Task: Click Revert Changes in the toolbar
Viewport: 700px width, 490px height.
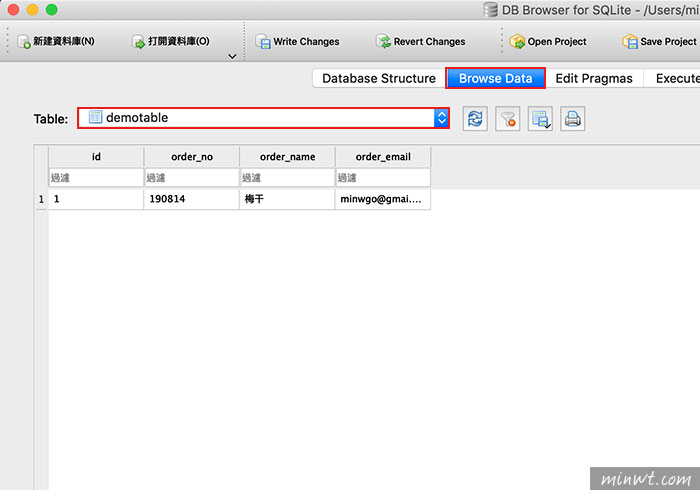Action: coord(421,42)
